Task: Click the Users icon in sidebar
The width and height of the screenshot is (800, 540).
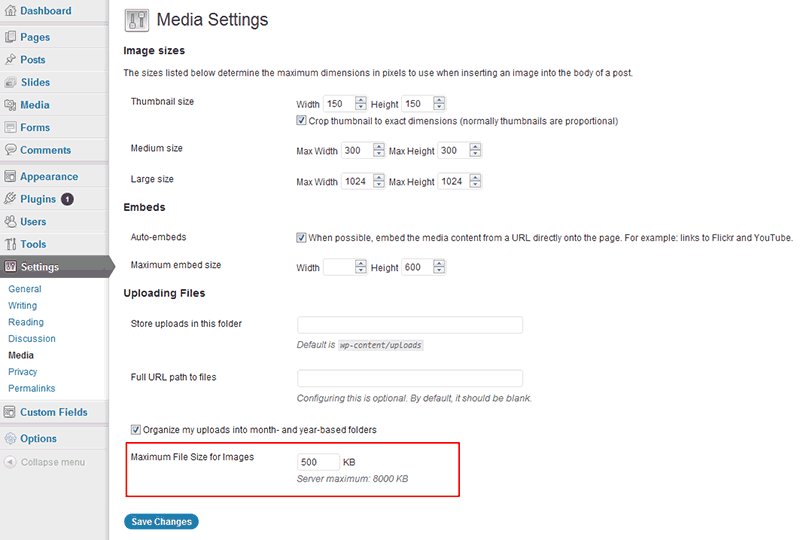Action: point(10,222)
